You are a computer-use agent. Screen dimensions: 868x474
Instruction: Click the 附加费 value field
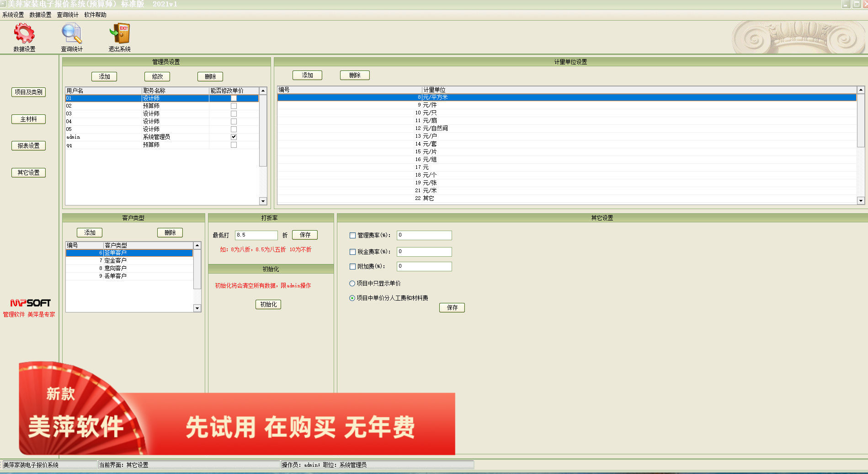pos(424,266)
